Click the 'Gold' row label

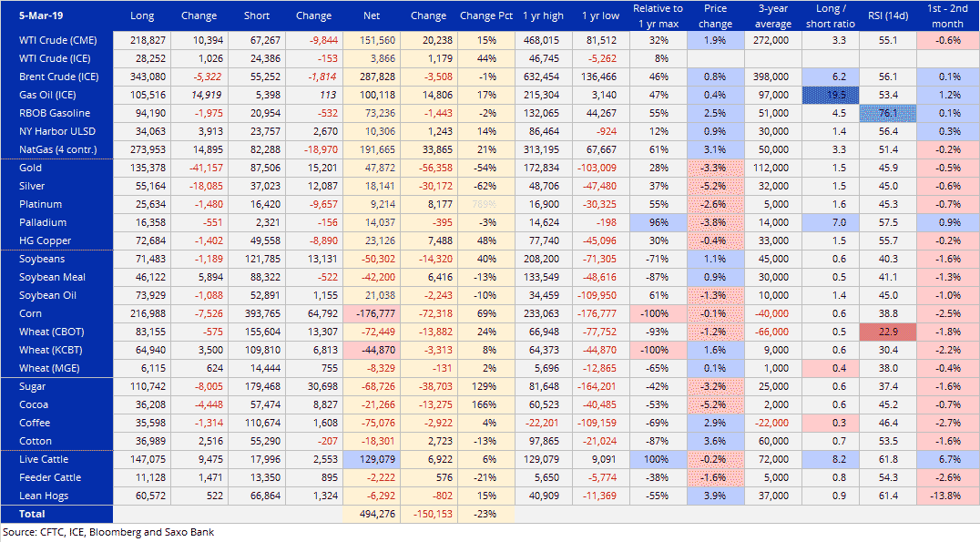point(31,169)
